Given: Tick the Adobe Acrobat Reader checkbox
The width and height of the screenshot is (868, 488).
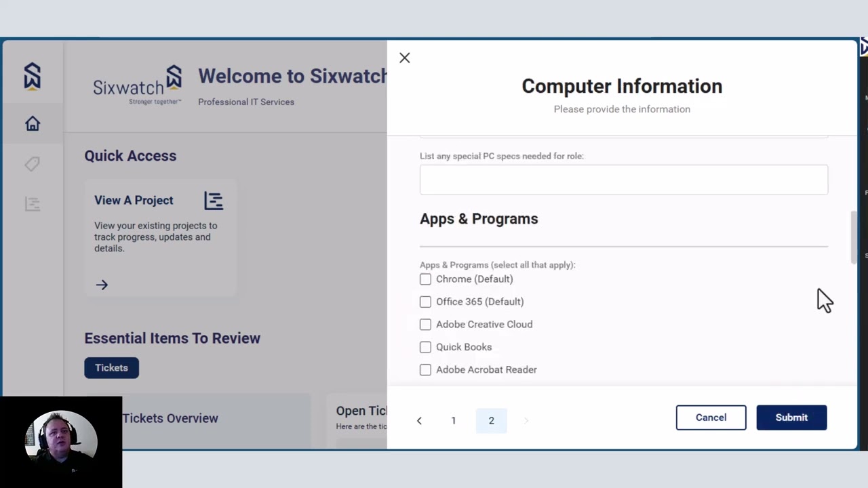Looking at the screenshot, I should (x=425, y=370).
